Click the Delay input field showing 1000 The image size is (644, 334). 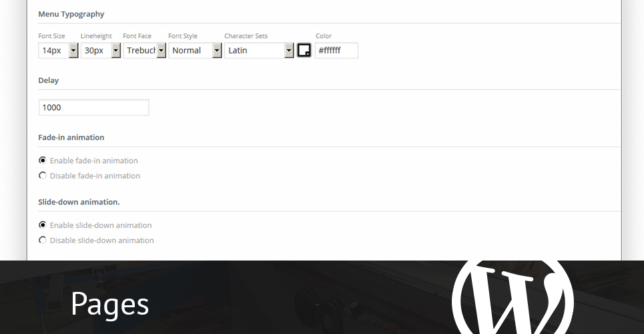point(93,108)
